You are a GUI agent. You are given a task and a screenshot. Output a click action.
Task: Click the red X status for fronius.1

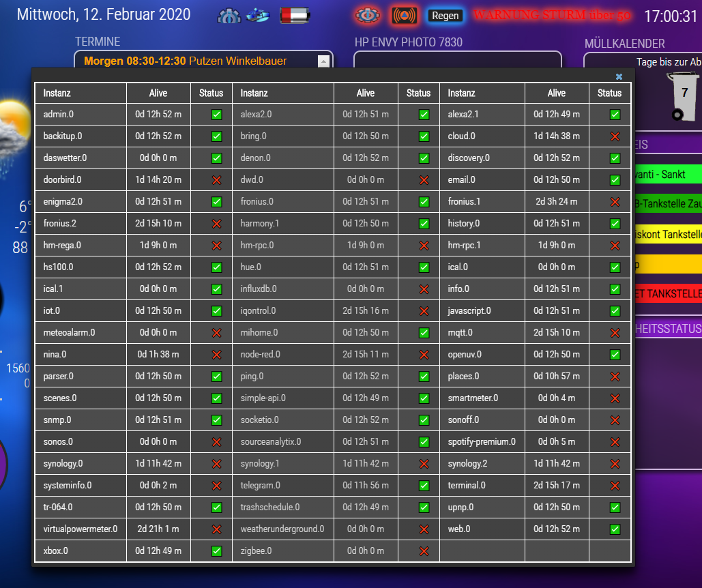pyautogui.click(x=615, y=202)
